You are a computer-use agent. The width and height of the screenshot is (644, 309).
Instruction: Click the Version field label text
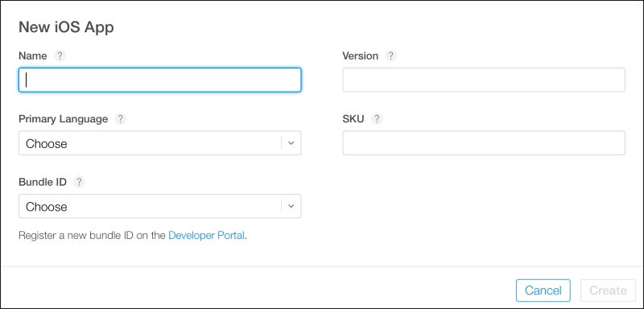click(x=360, y=56)
